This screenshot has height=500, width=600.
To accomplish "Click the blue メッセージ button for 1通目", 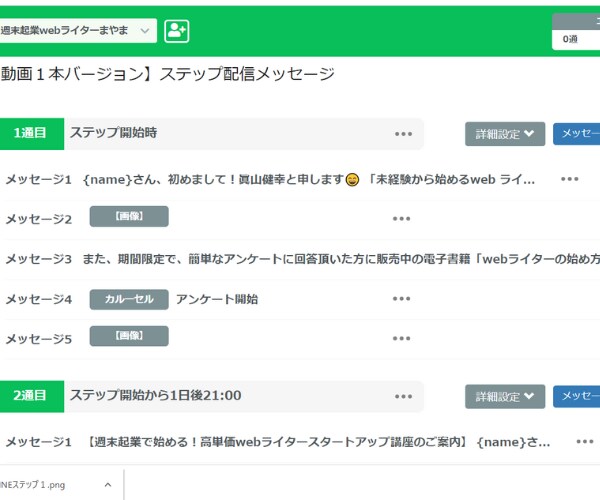I will (x=577, y=134).
